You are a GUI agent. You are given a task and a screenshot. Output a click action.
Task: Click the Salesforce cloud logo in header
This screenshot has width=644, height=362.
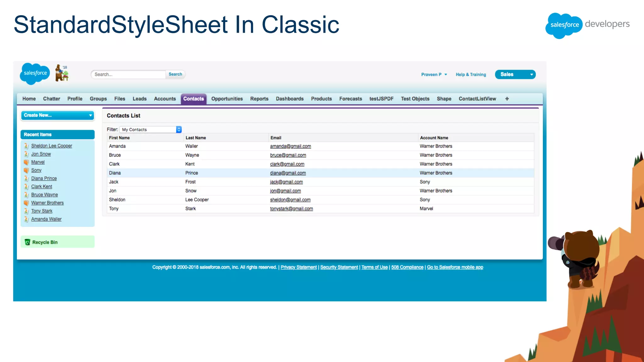pyautogui.click(x=35, y=74)
